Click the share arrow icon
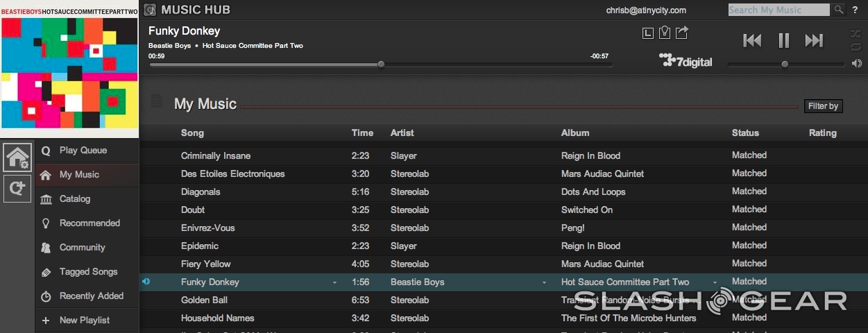The image size is (868, 333). [x=682, y=32]
